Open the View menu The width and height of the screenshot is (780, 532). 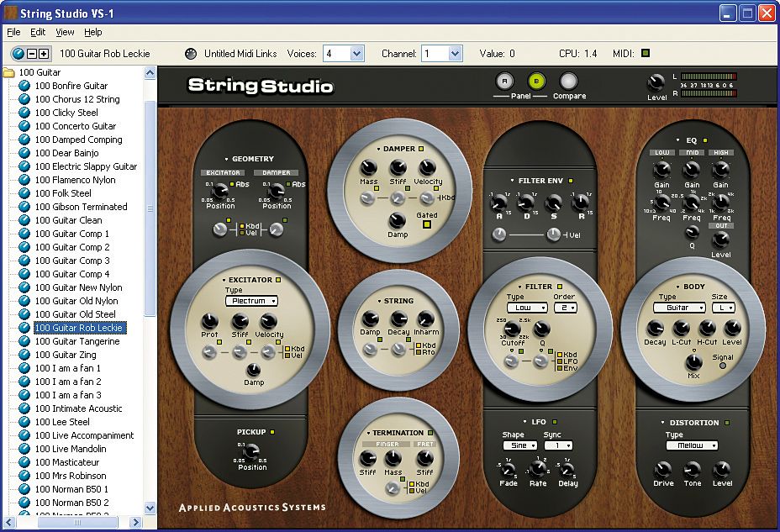[x=65, y=32]
